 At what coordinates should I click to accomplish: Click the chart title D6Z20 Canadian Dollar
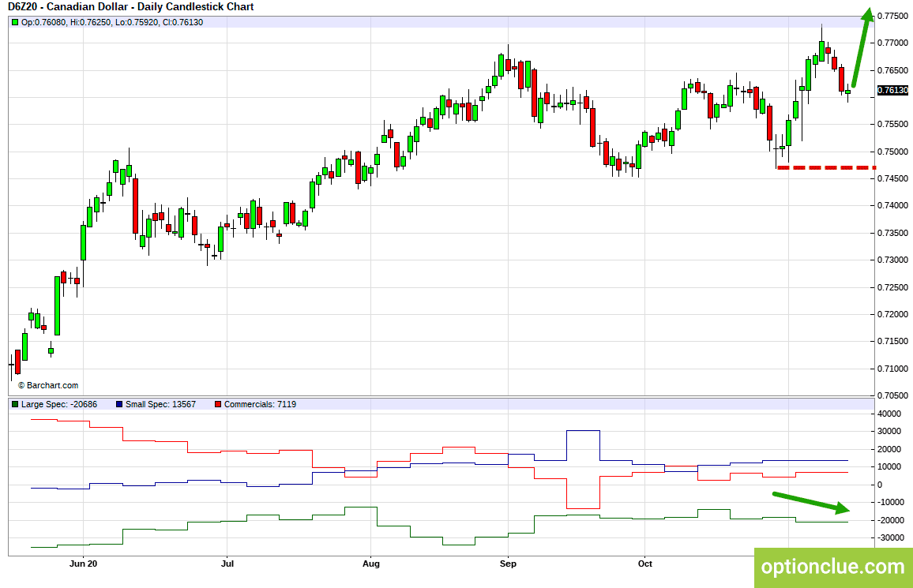(130, 7)
